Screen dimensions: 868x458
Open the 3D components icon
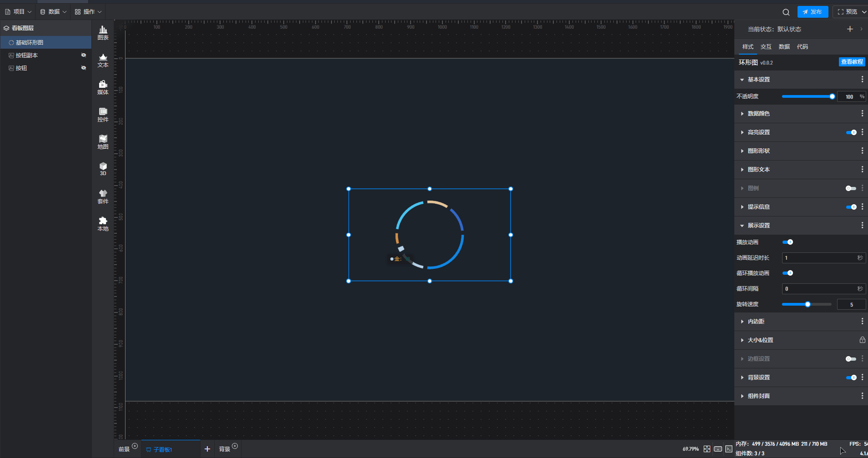(x=103, y=169)
